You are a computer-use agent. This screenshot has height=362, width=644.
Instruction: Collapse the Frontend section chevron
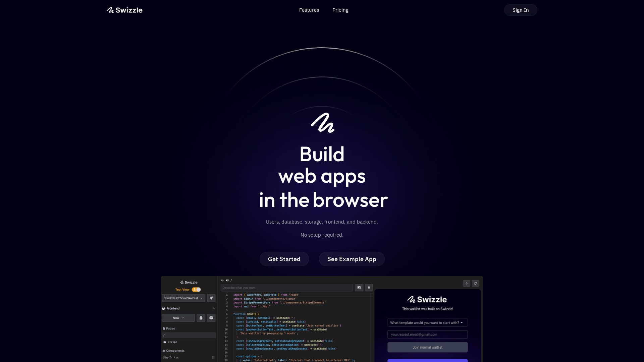click(214, 308)
